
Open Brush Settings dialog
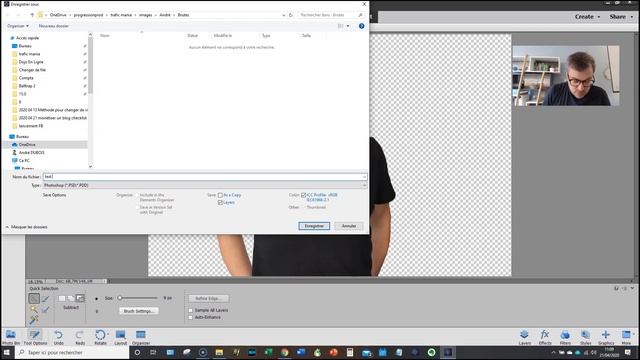(x=139, y=311)
